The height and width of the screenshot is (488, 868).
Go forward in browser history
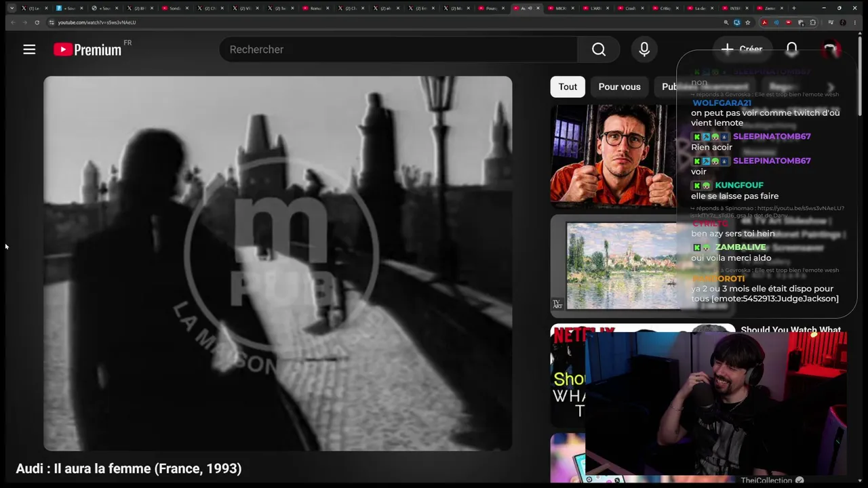(x=25, y=22)
